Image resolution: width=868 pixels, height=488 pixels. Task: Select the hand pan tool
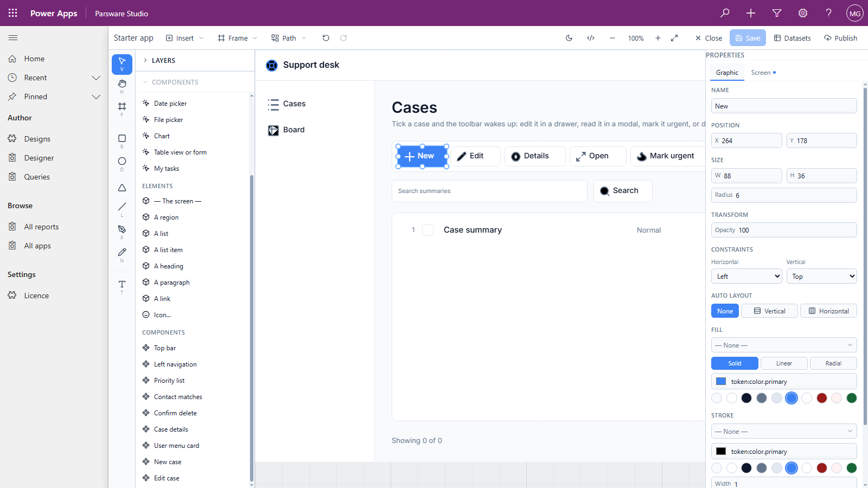[122, 86]
